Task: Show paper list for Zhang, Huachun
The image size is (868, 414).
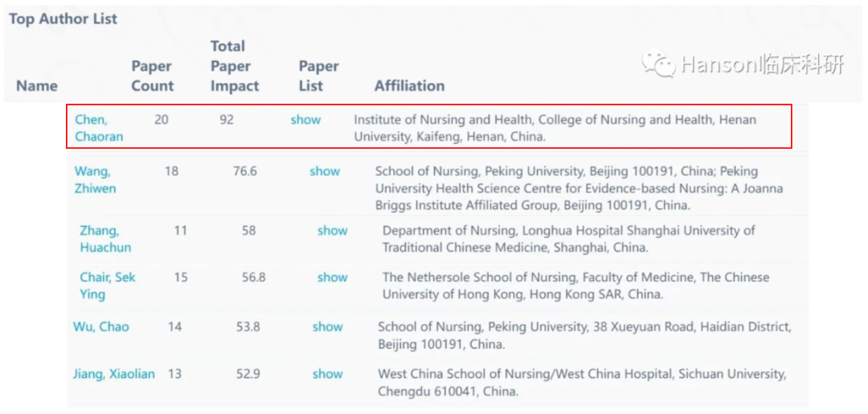Action: (x=332, y=230)
